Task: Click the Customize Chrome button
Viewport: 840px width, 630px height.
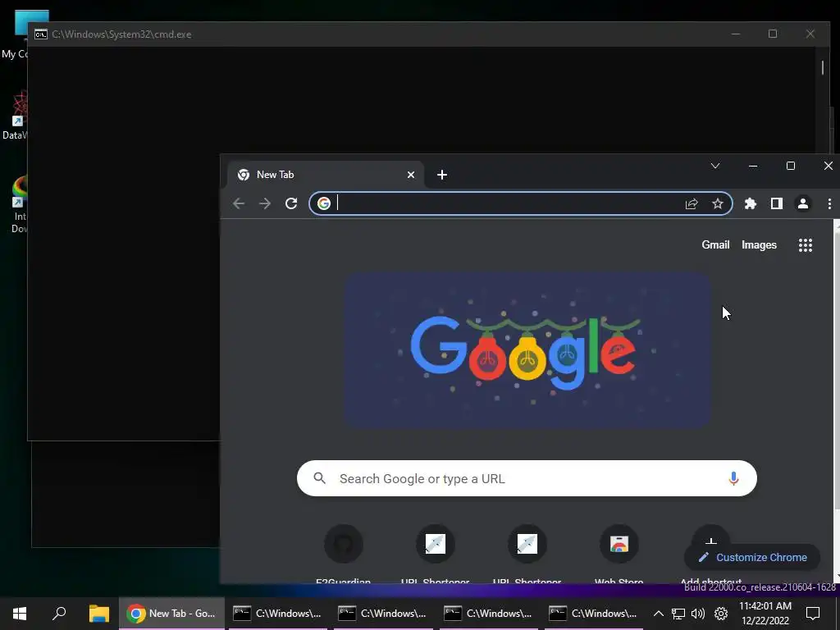Action: pyautogui.click(x=752, y=557)
